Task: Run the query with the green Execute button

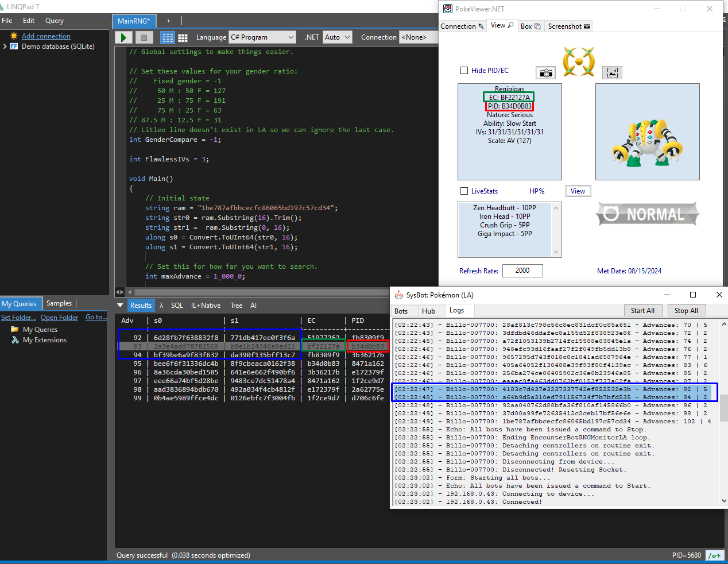Action: tap(123, 37)
